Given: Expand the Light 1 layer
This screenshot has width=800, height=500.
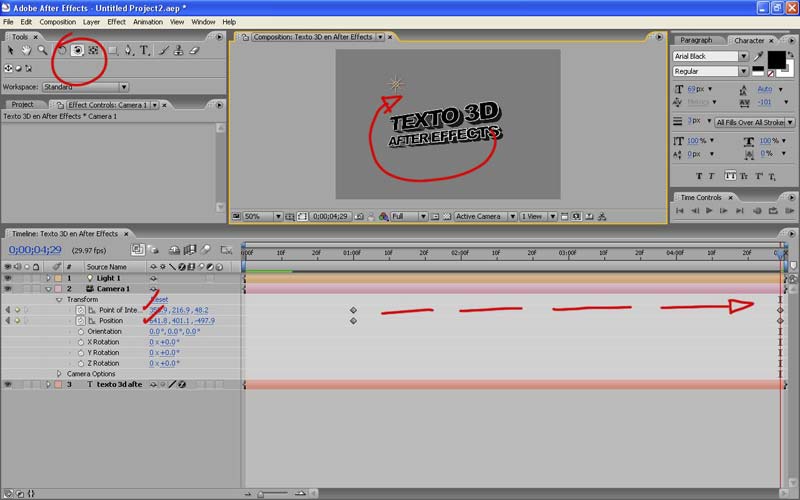Looking at the screenshot, I should point(48,278).
